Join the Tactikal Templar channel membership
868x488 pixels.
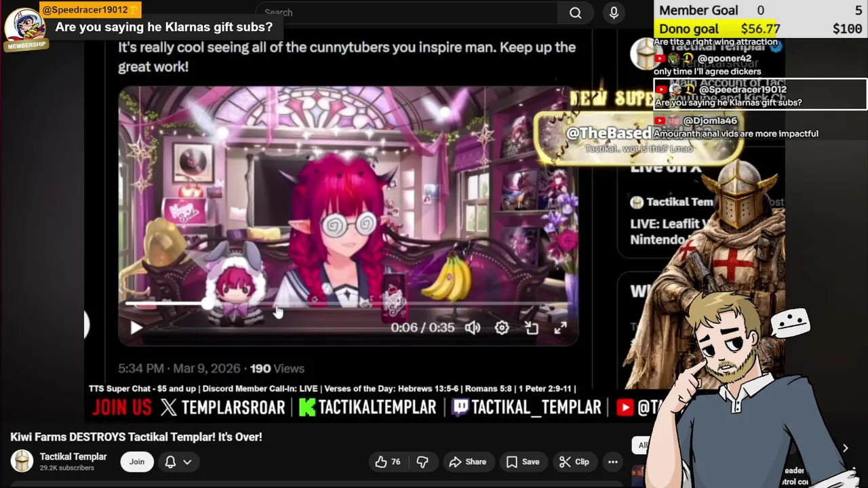click(137, 462)
